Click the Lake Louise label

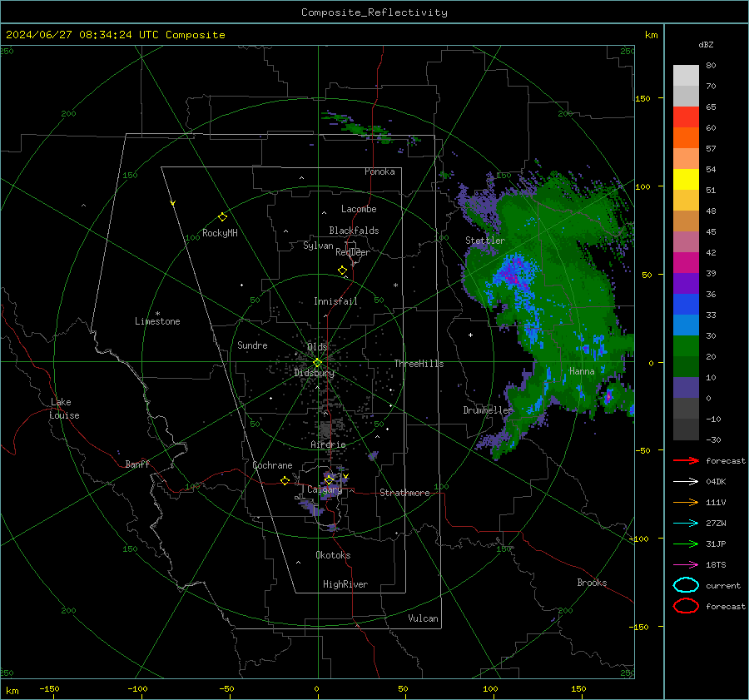(x=64, y=409)
